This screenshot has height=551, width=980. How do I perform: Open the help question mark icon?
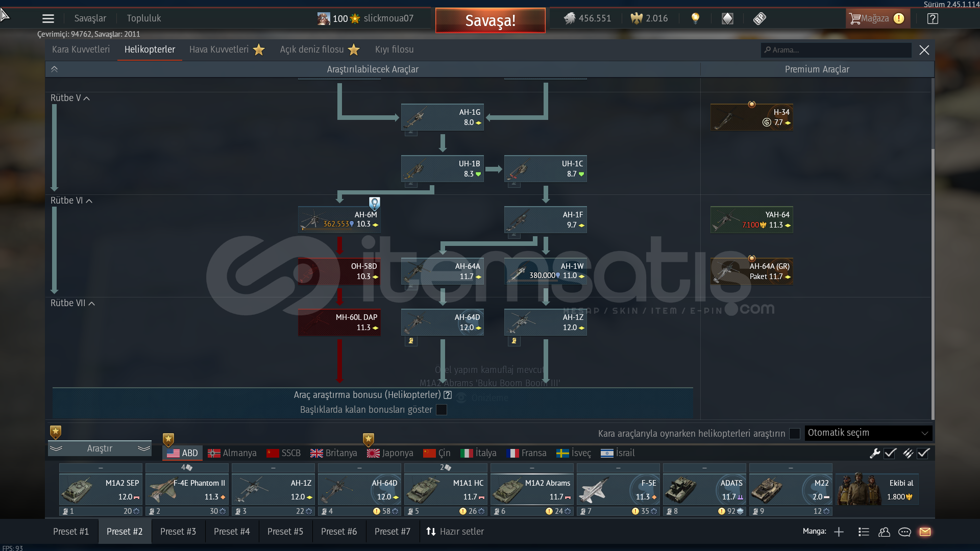[x=933, y=19]
